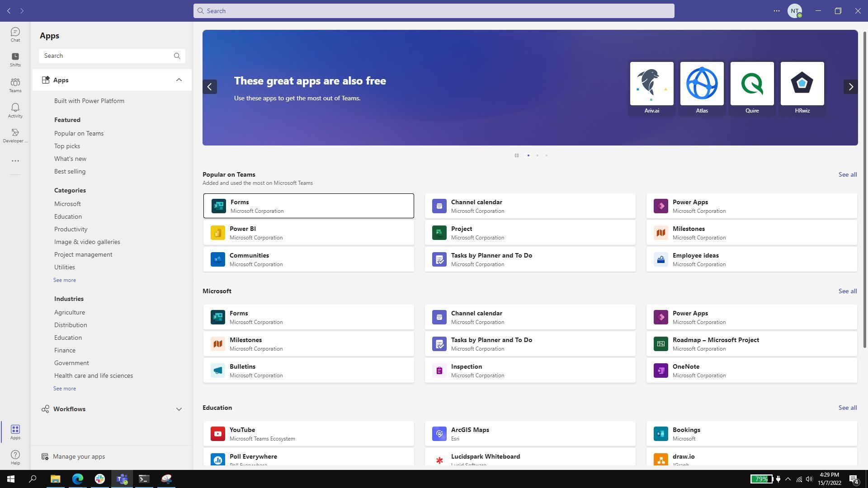Screen dimensions: 868x488
Task: Select Top picks in Featured
Action: pyautogui.click(x=67, y=146)
